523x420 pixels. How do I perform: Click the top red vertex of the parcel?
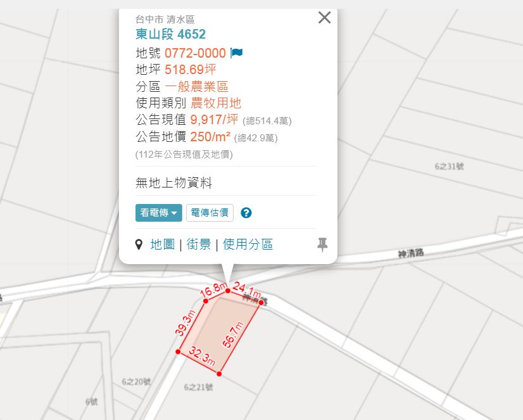click(228, 291)
